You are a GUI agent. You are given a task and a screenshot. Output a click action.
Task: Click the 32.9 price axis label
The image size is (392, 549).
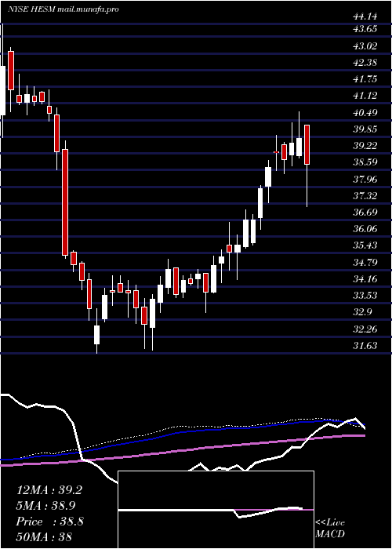[362, 312]
